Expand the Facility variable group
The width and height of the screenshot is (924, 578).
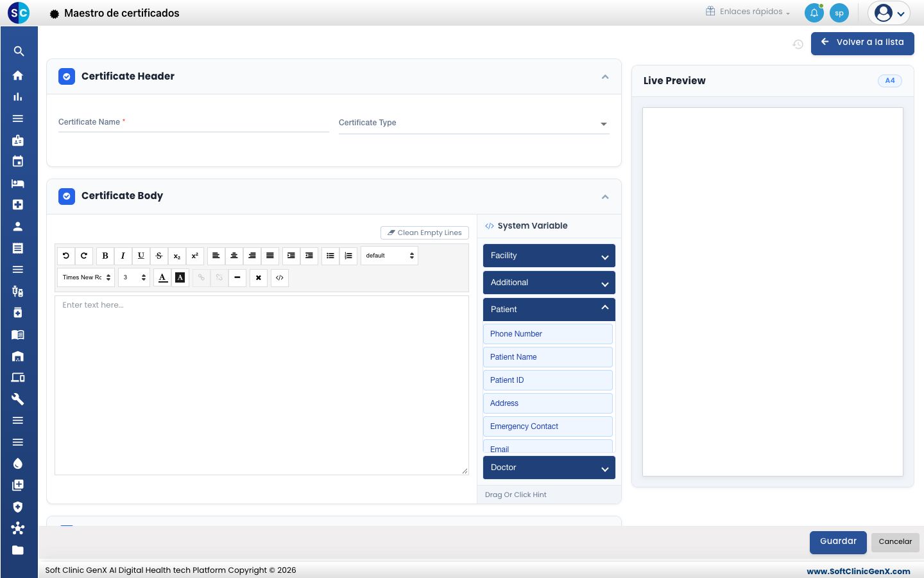[549, 256]
